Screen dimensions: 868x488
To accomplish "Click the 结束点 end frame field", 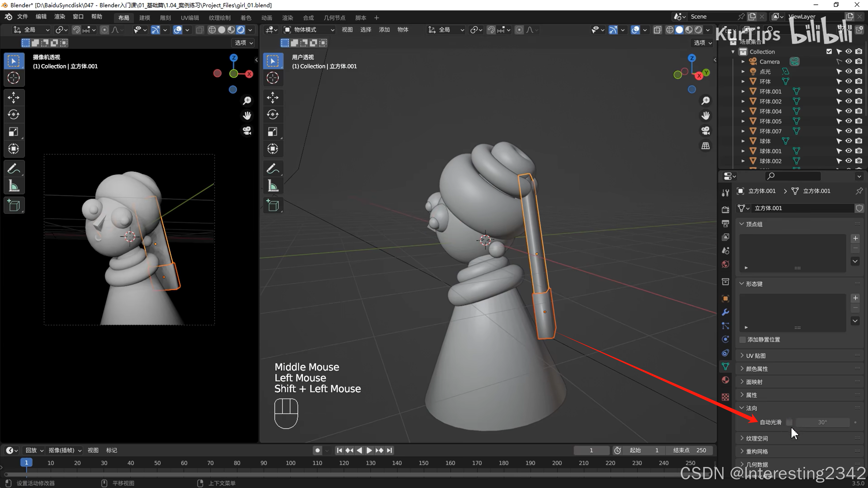I will pos(690,450).
